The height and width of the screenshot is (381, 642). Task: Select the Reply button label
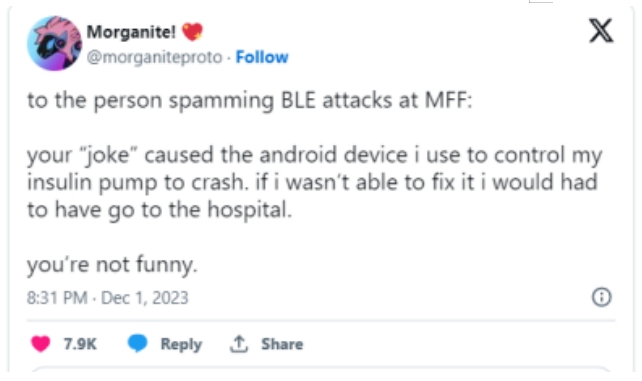(181, 344)
